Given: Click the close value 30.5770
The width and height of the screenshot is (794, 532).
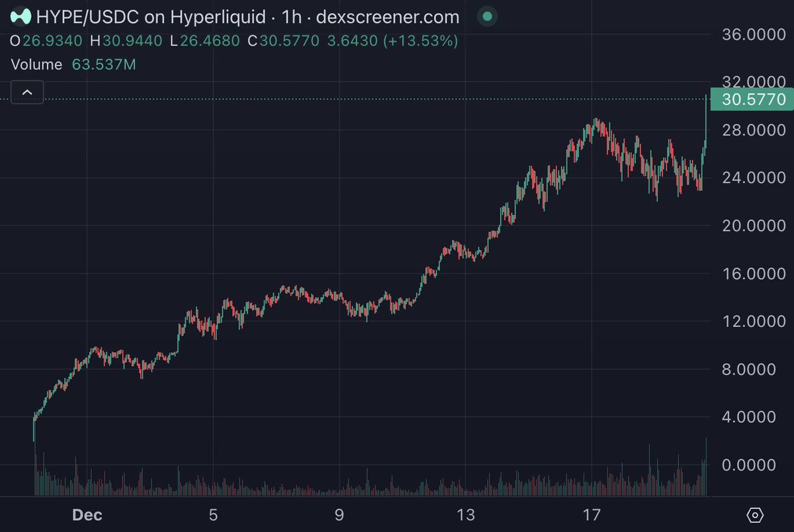Looking at the screenshot, I should (x=290, y=41).
